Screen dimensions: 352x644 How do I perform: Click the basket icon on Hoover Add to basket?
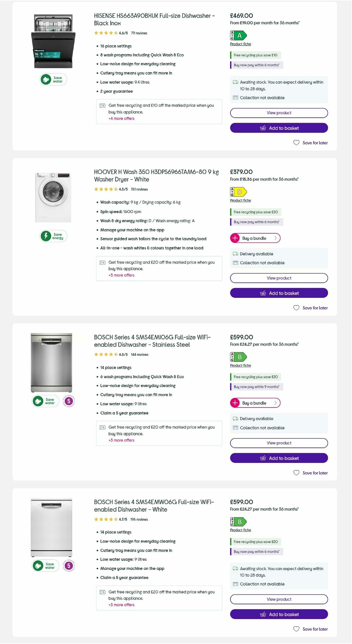tap(264, 293)
